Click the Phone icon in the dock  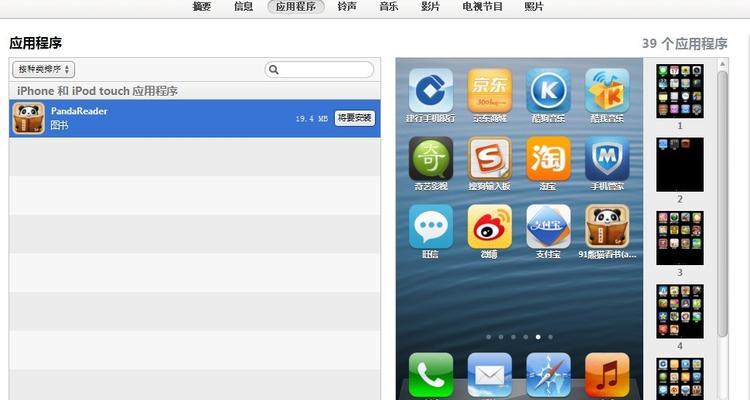click(430, 375)
